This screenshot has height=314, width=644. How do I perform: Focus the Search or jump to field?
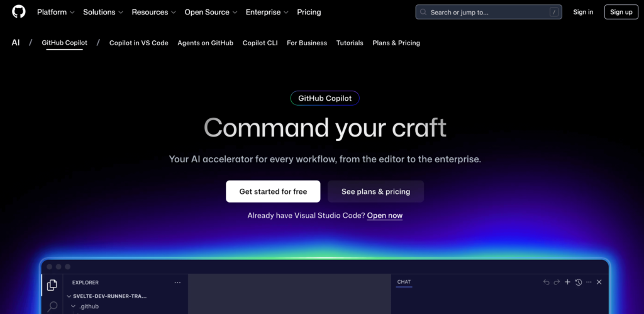tap(489, 12)
